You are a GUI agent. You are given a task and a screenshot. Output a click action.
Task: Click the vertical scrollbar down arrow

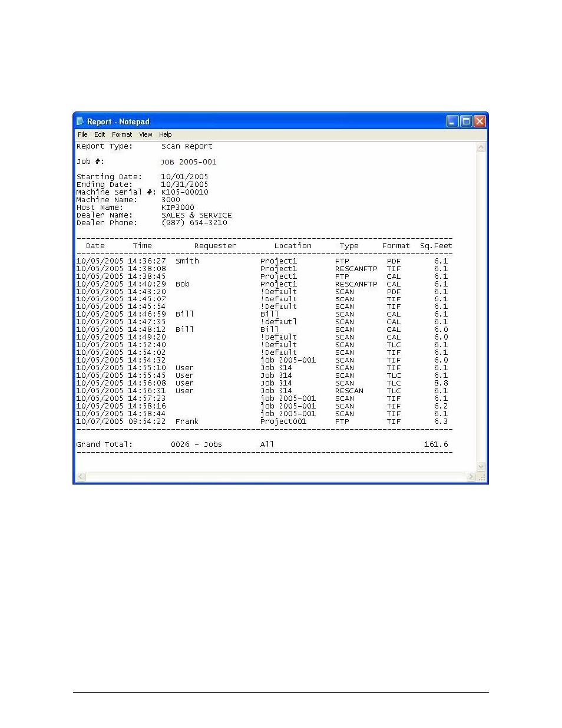pyautogui.click(x=481, y=467)
